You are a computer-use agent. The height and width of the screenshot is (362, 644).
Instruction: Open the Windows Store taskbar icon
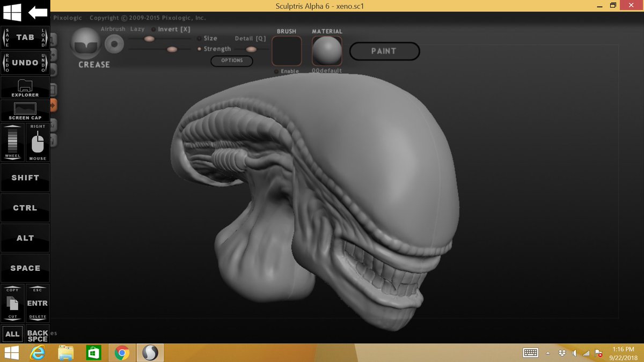(x=94, y=352)
